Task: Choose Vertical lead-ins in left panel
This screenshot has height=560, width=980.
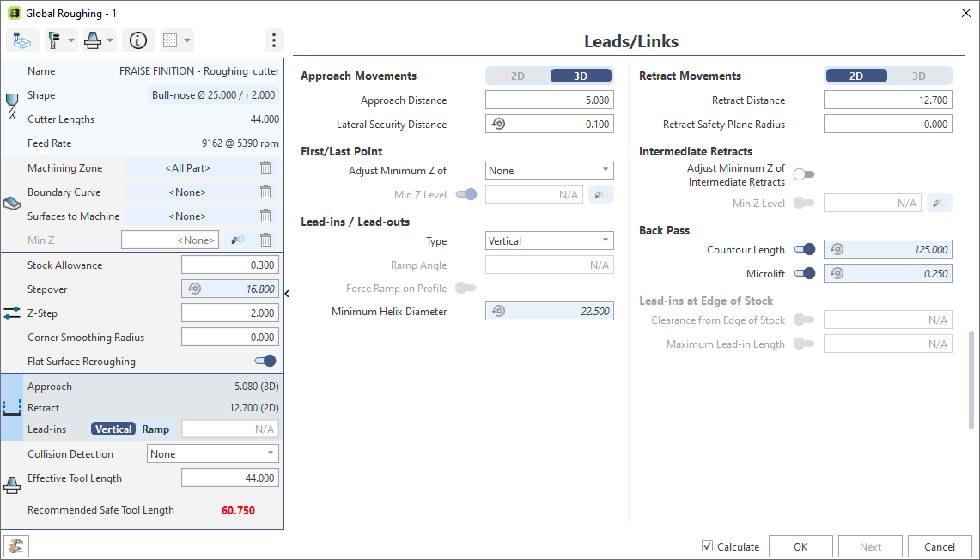Action: (113, 429)
